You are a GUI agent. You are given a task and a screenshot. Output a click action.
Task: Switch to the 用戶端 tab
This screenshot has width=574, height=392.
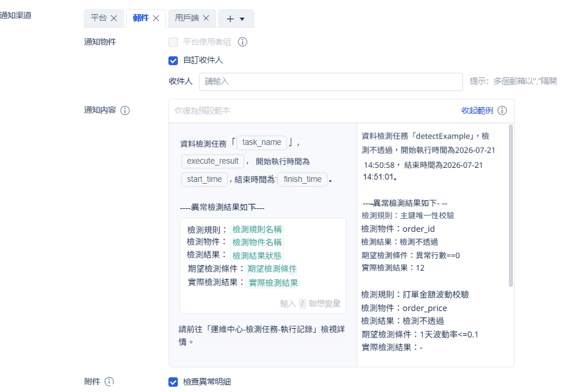187,18
